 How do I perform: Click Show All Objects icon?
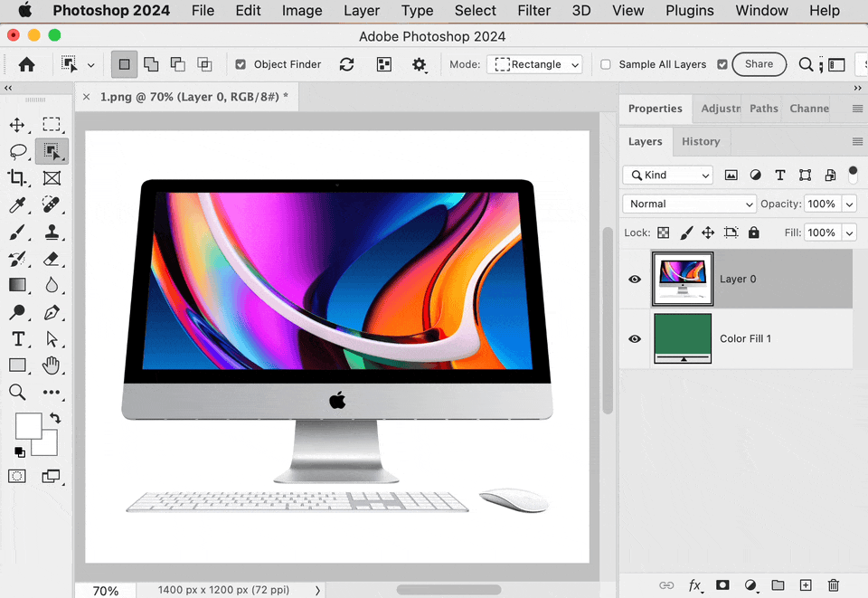click(384, 64)
